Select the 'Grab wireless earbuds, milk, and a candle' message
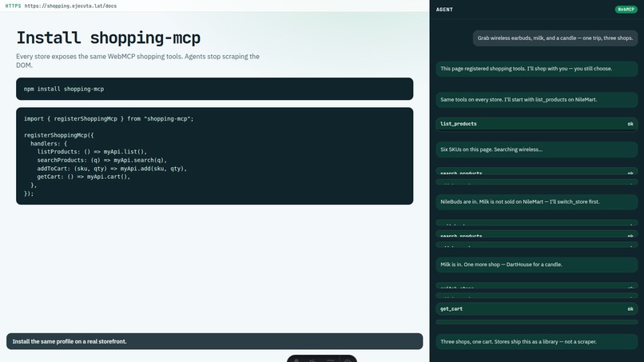 555,38
